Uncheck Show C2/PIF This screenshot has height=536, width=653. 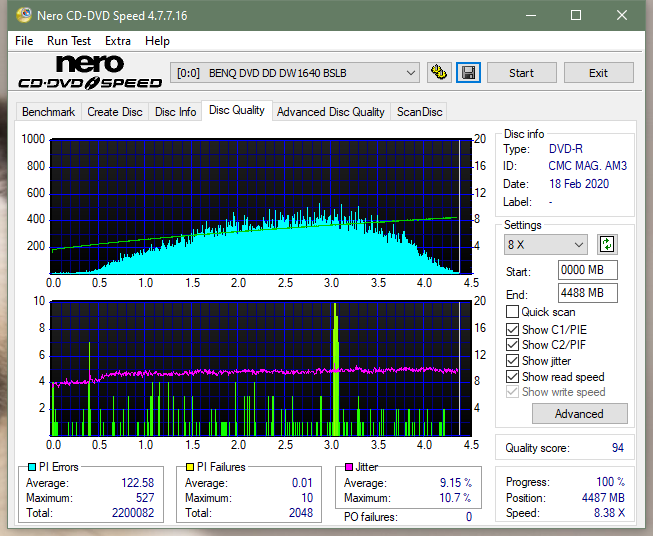click(x=512, y=345)
